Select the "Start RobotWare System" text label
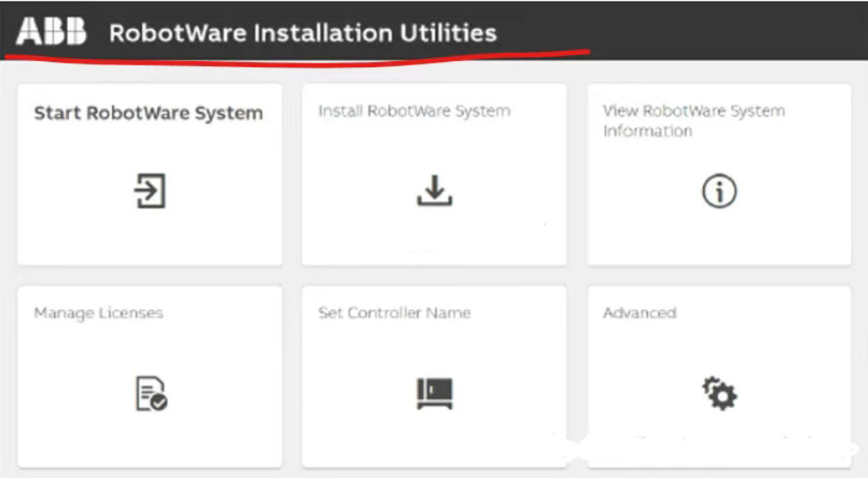 coord(148,114)
